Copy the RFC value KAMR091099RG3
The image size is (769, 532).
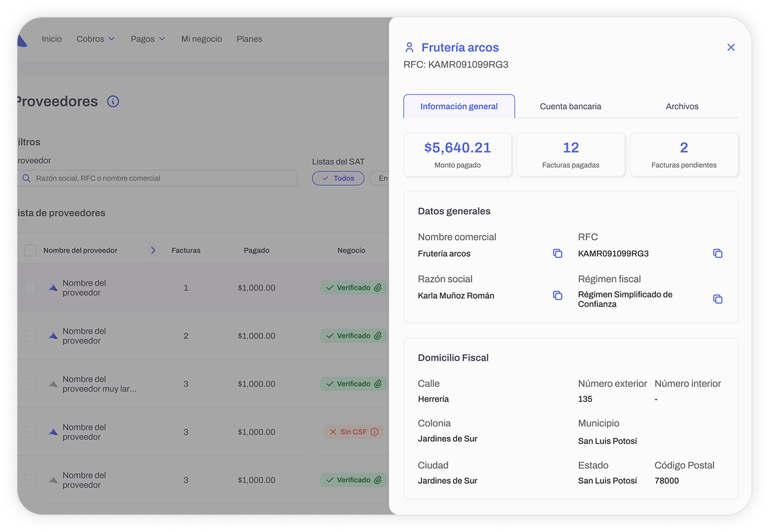718,254
